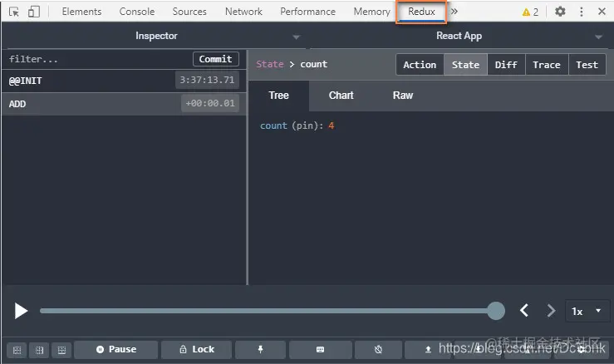
Task: Click the import state upload icon
Action: coord(429,350)
